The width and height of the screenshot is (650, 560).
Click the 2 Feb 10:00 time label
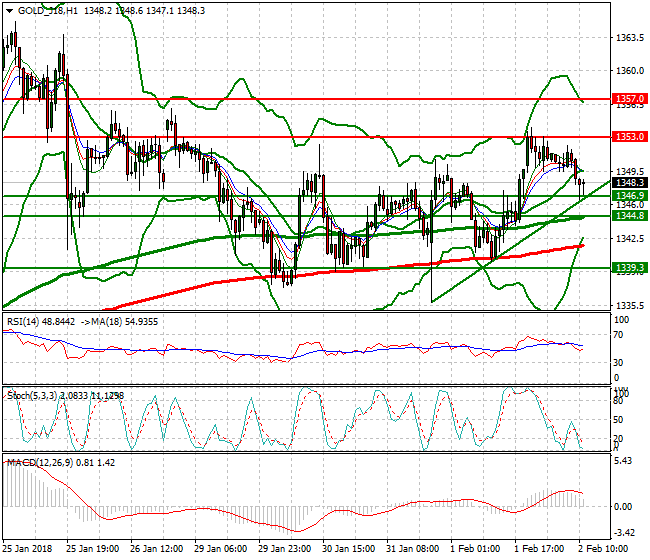pyautogui.click(x=604, y=549)
